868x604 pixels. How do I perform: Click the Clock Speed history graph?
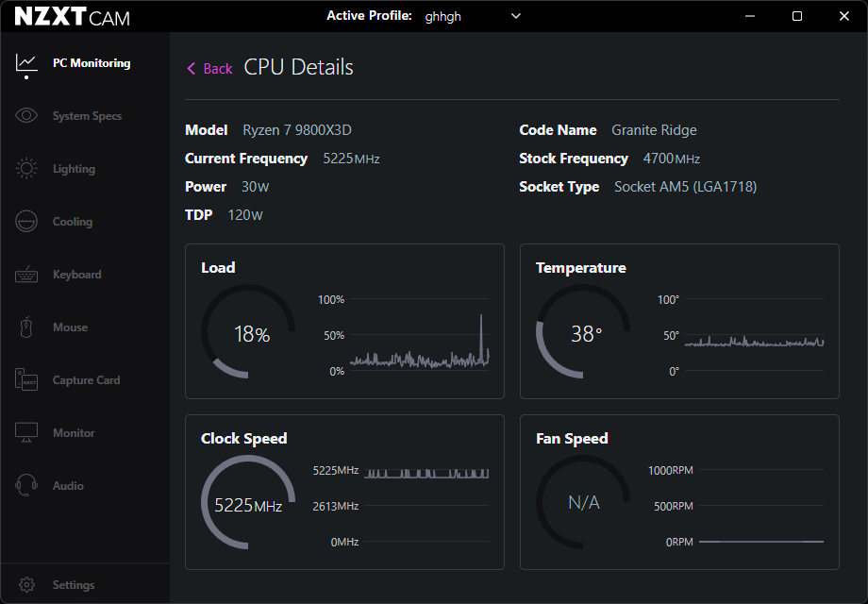pos(426,506)
